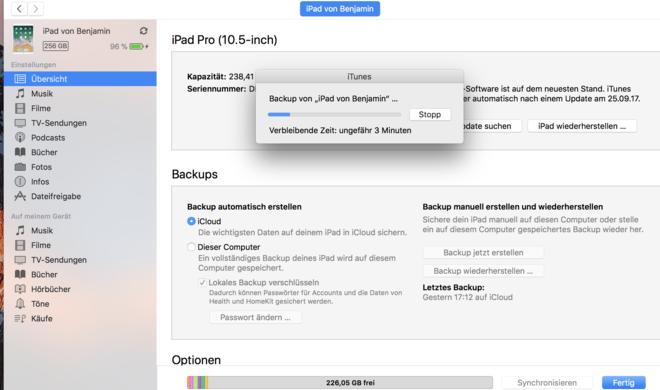660x390 pixels.
Task: Click the Fotos camera icon
Action: coord(20,167)
